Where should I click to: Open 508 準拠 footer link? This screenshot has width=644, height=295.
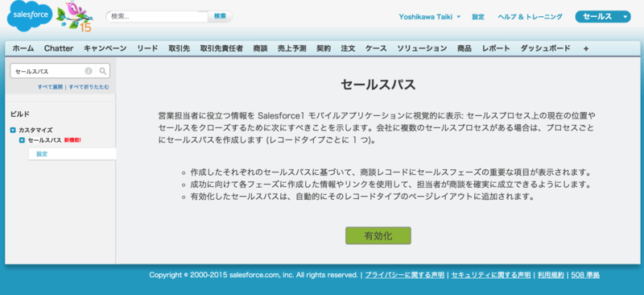585,275
